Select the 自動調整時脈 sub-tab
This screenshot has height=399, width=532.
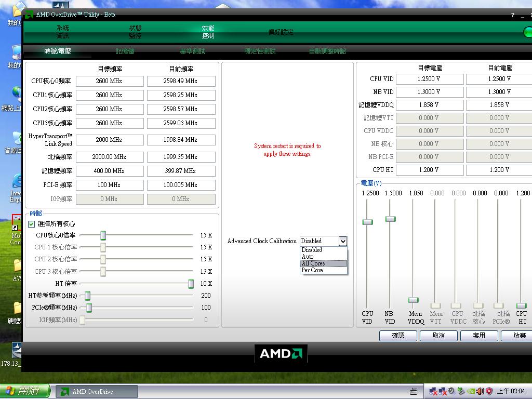(x=327, y=51)
